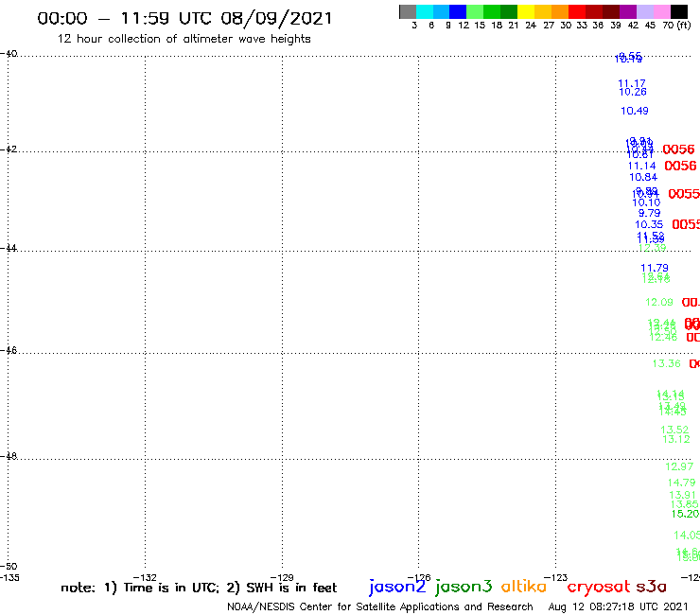Click the blue wave height value '10.26'
The width and height of the screenshot is (700, 615).
tap(633, 92)
